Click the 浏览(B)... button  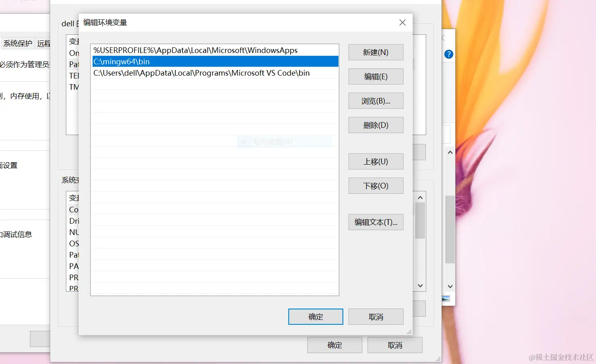coord(376,101)
